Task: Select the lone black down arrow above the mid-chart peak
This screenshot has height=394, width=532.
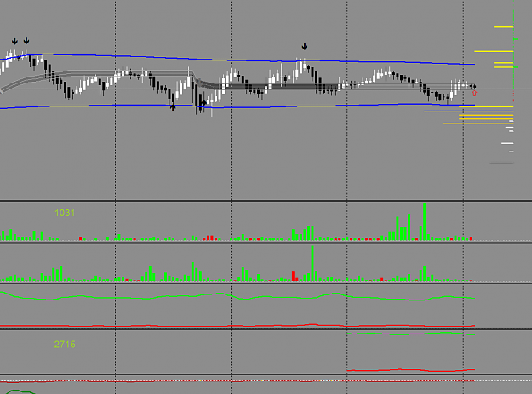Action: 305,47
